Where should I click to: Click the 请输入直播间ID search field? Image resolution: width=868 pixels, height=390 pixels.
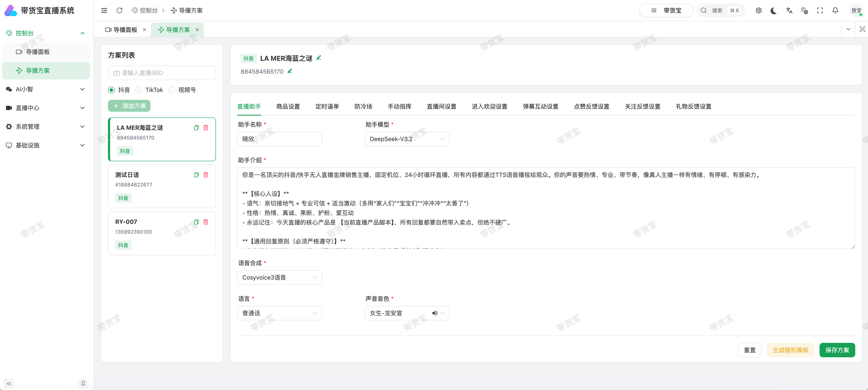tap(162, 73)
